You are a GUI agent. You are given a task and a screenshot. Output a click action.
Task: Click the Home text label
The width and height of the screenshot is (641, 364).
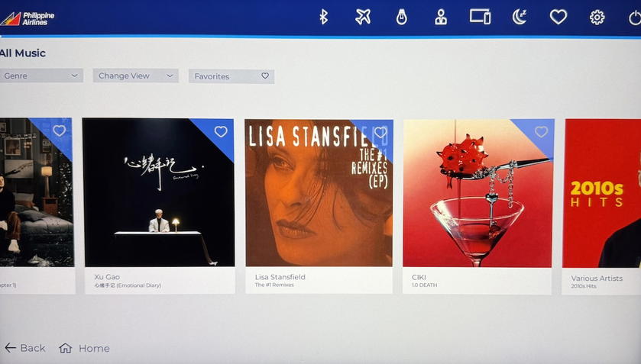tap(94, 349)
